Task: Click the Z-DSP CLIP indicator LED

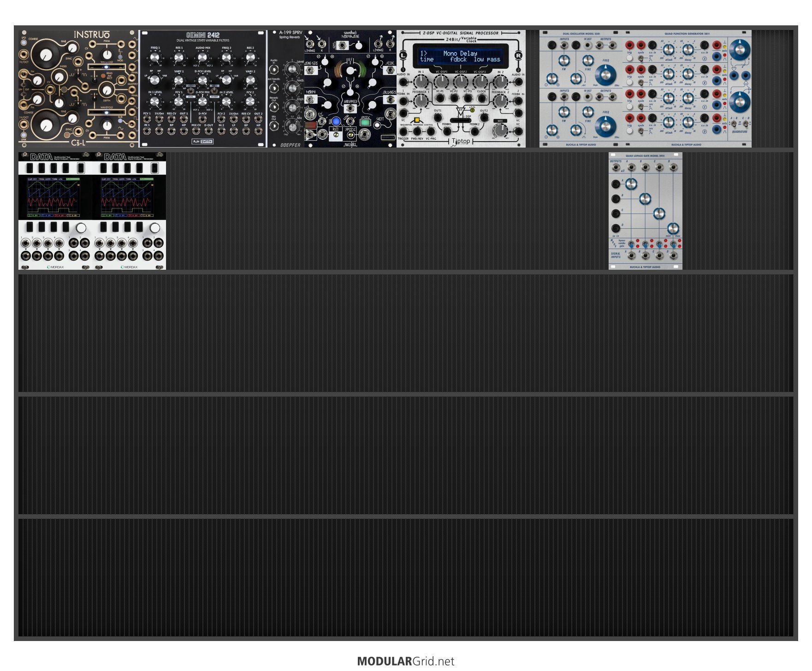Action: coord(472,110)
